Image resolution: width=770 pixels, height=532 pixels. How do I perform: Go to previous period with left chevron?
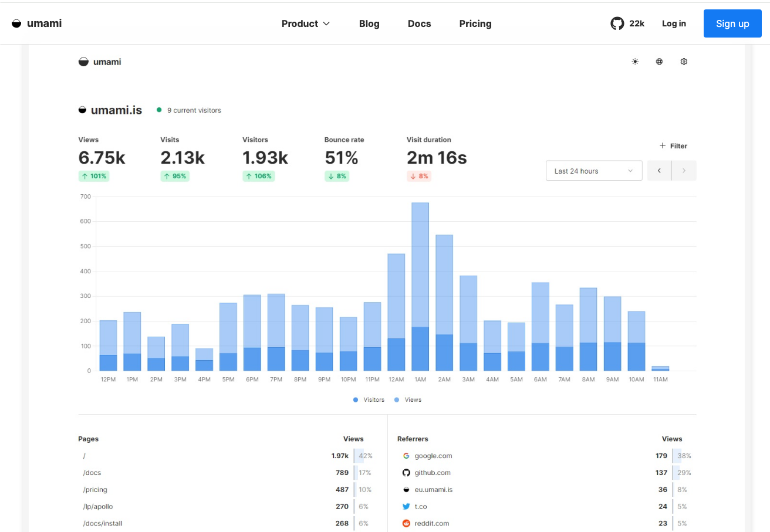click(659, 171)
